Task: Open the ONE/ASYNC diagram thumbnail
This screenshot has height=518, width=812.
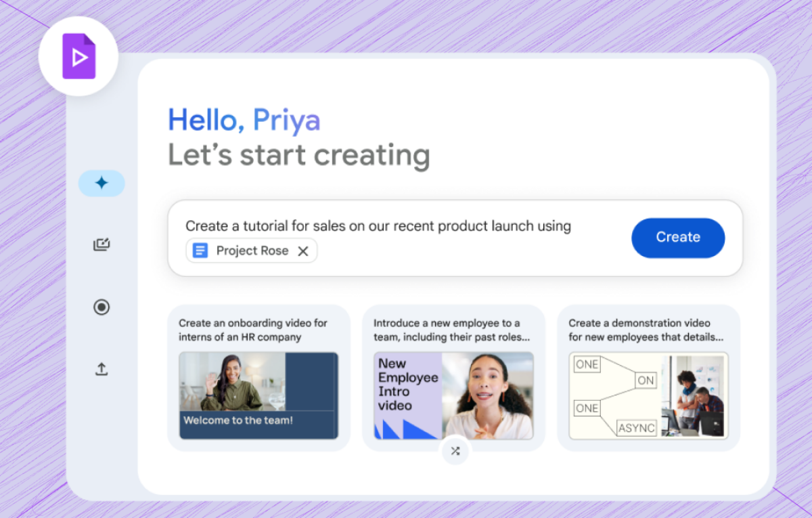Action: (x=648, y=395)
